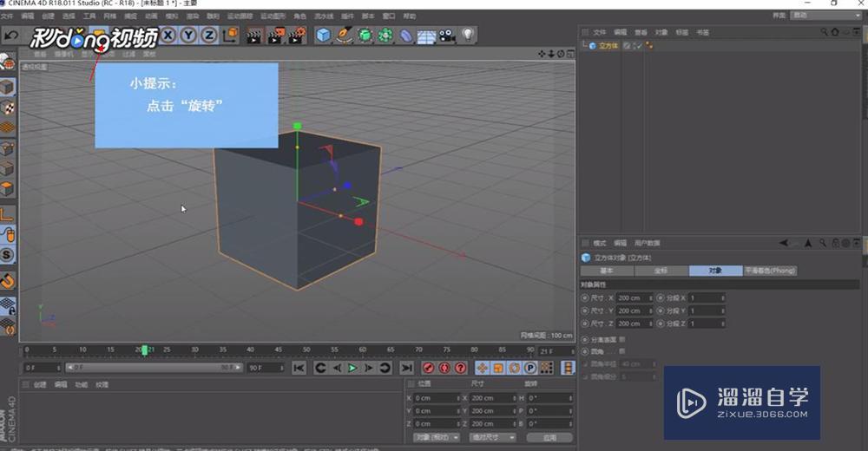
Task: Click Autokeying red button
Action: tap(444, 368)
